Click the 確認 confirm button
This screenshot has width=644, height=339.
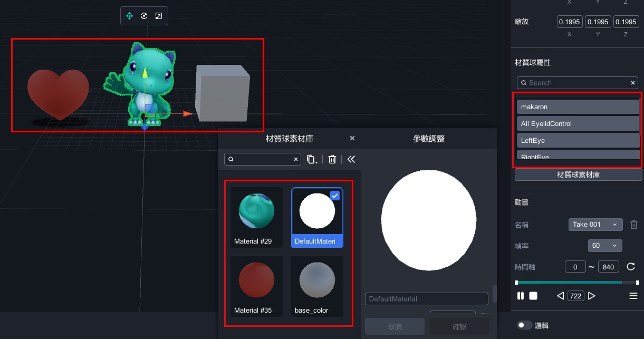coord(459,326)
